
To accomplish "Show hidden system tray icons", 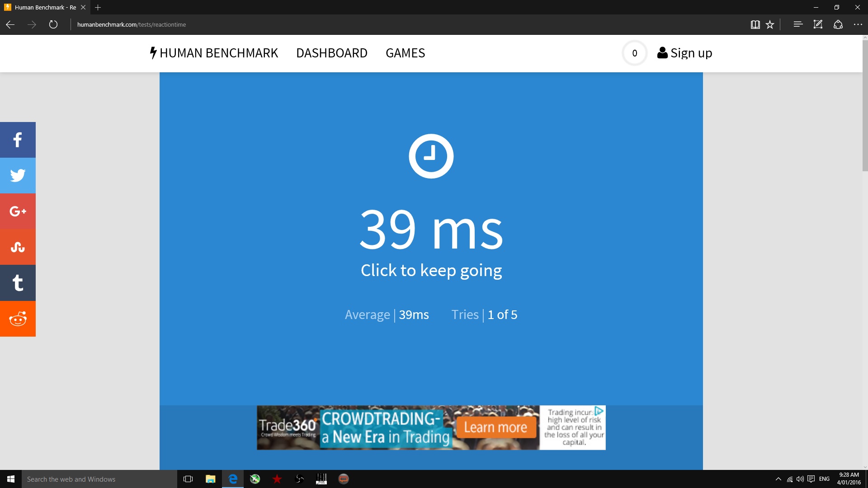I will click(778, 479).
